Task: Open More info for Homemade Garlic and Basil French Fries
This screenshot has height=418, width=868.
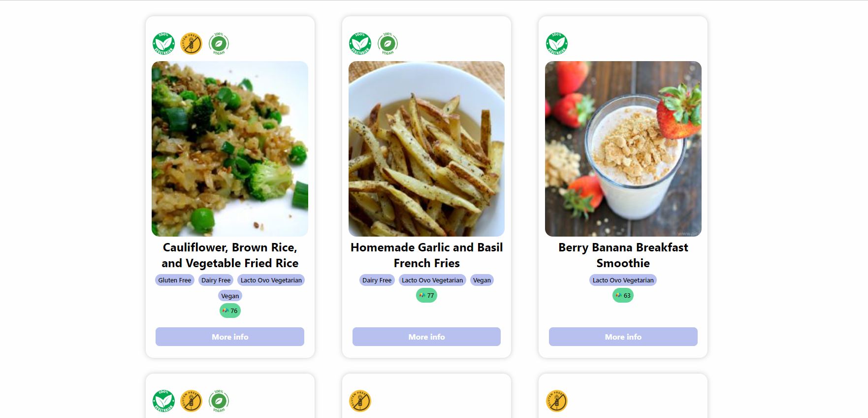Action: [x=426, y=337]
